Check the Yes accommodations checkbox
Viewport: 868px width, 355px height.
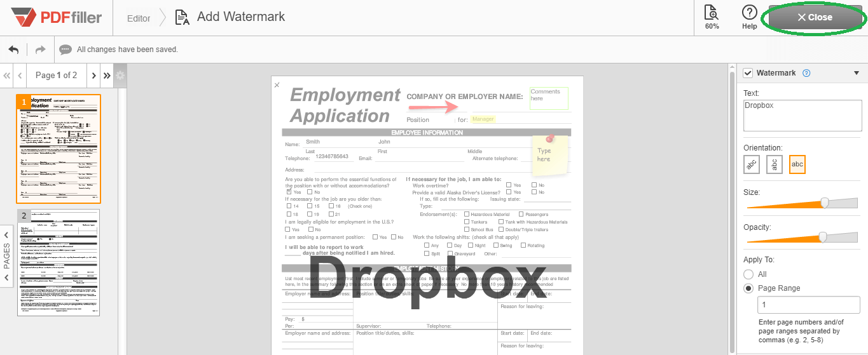[289, 192]
